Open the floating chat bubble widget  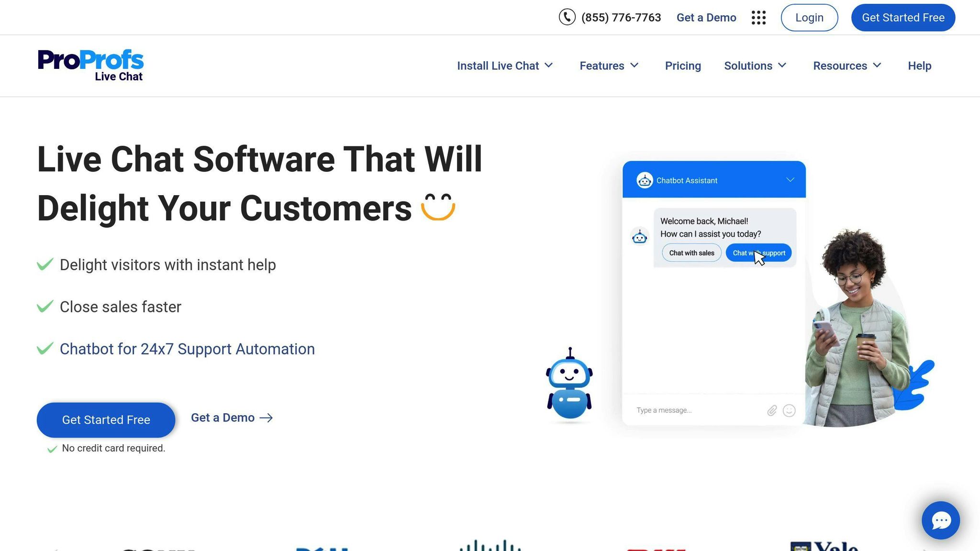point(940,520)
